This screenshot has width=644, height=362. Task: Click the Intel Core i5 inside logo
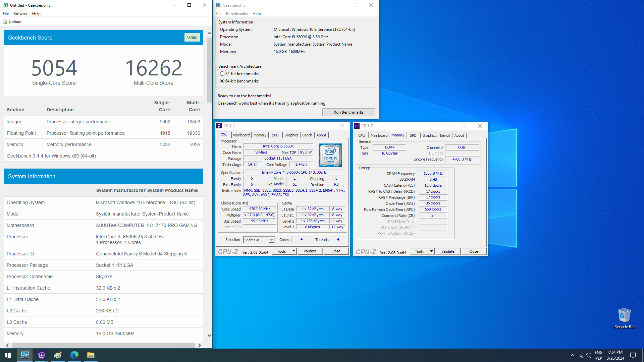click(x=330, y=155)
